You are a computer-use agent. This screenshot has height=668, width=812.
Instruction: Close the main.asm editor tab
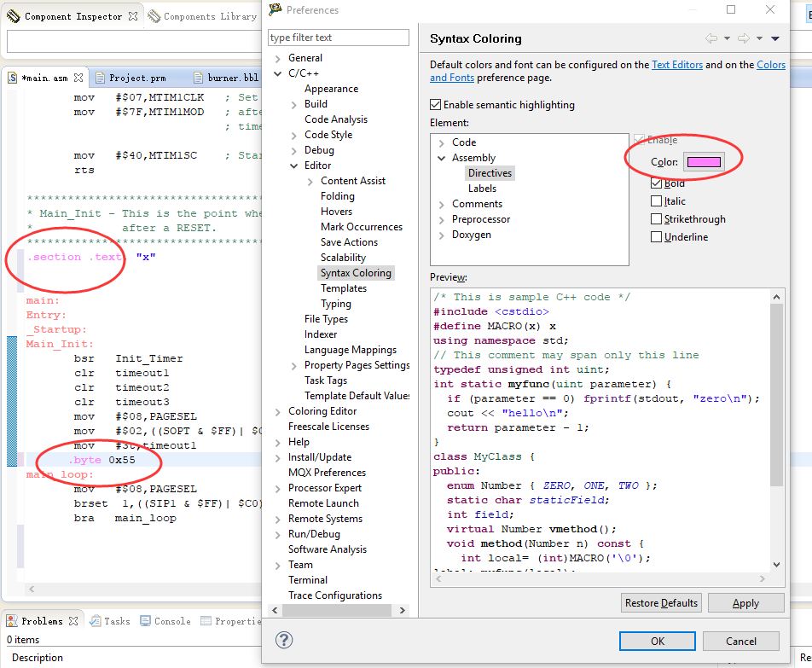(78, 78)
